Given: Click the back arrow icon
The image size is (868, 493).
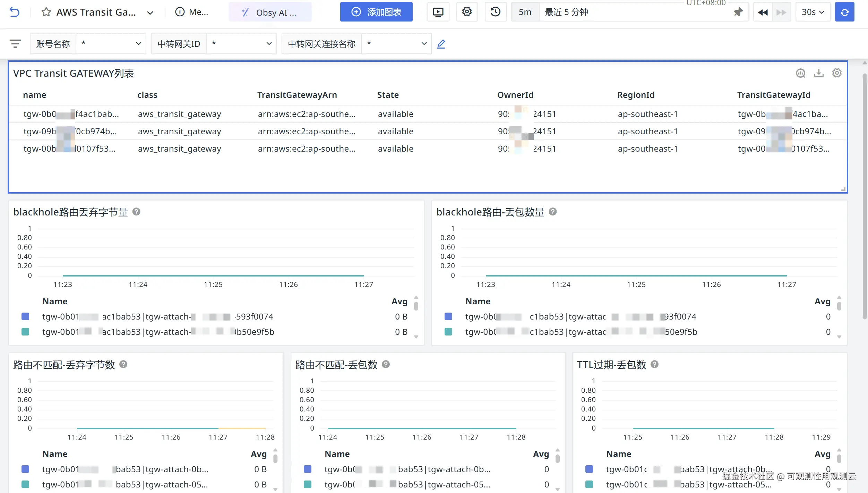Looking at the screenshot, I should click(14, 12).
